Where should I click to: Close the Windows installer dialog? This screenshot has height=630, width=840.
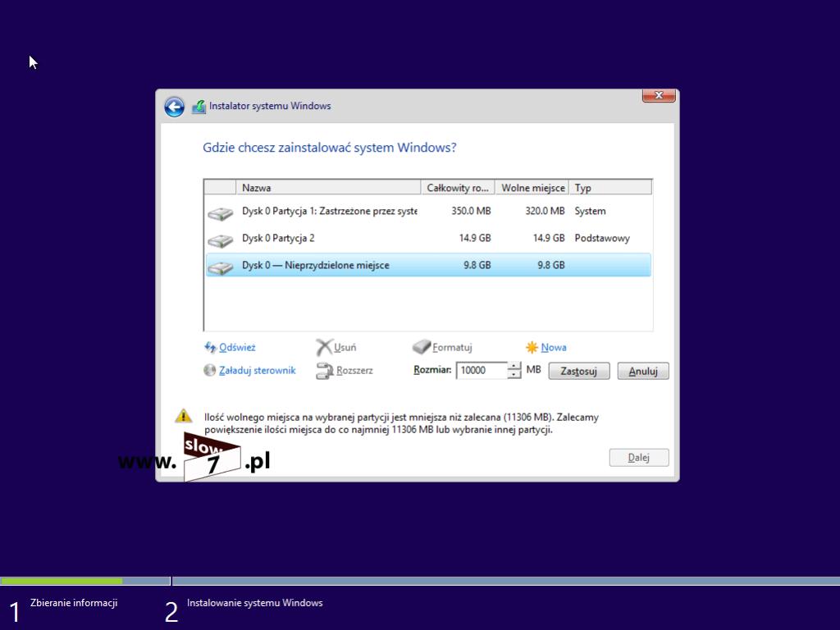659,95
